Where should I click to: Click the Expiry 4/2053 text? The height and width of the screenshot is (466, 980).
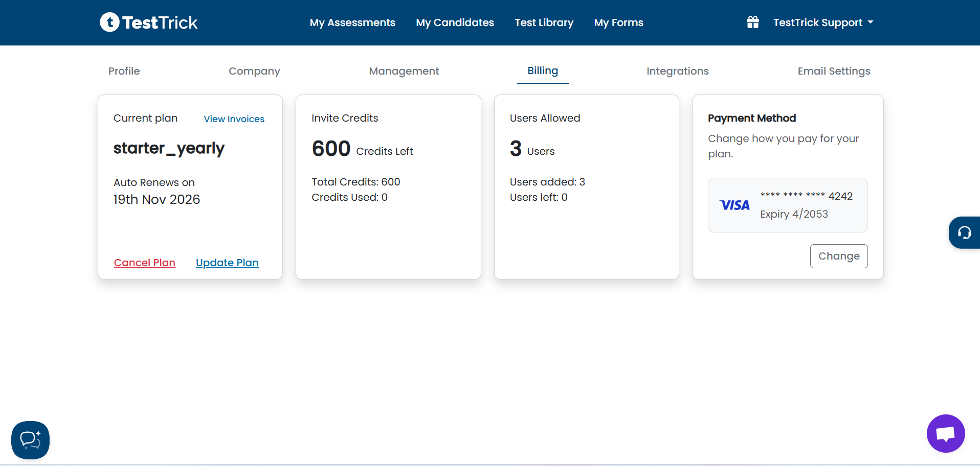coord(794,214)
